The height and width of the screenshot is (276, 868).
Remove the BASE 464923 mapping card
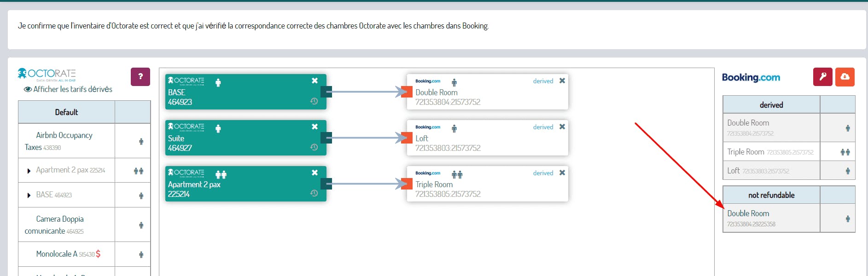[315, 80]
